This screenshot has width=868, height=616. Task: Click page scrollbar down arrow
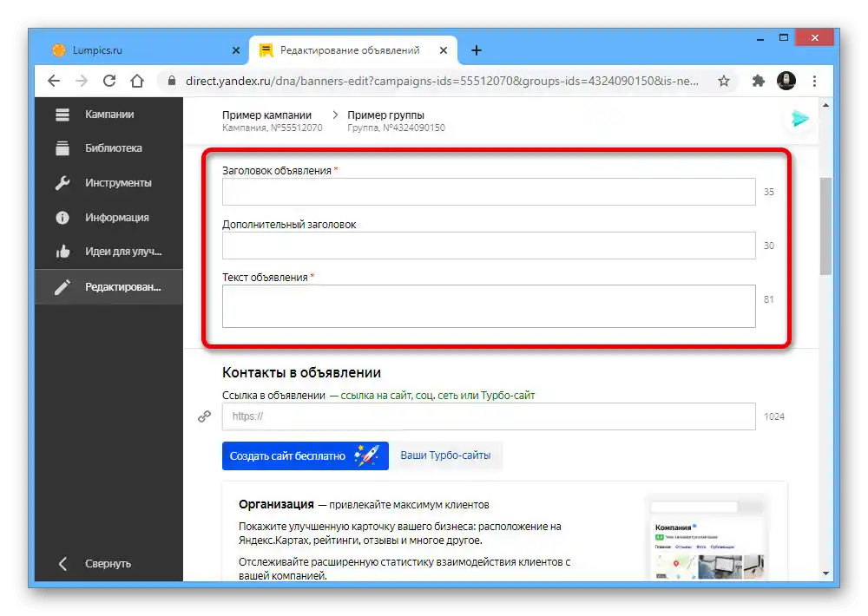pyautogui.click(x=826, y=573)
